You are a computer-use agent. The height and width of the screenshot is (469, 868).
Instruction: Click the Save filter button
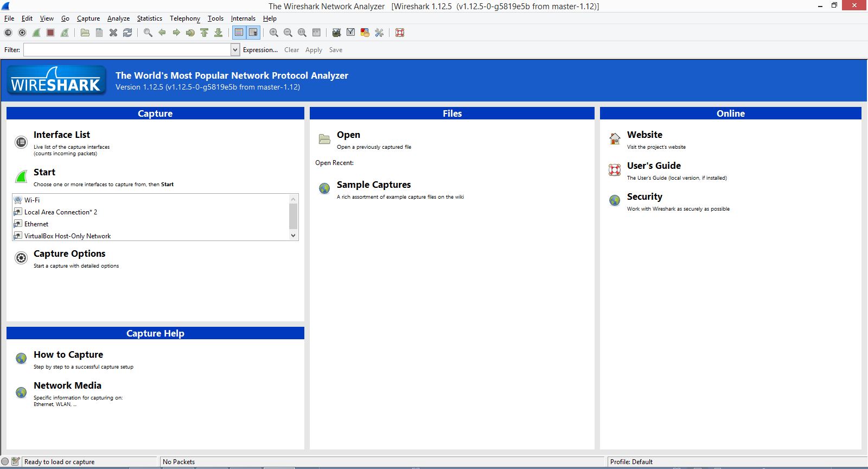(x=336, y=50)
